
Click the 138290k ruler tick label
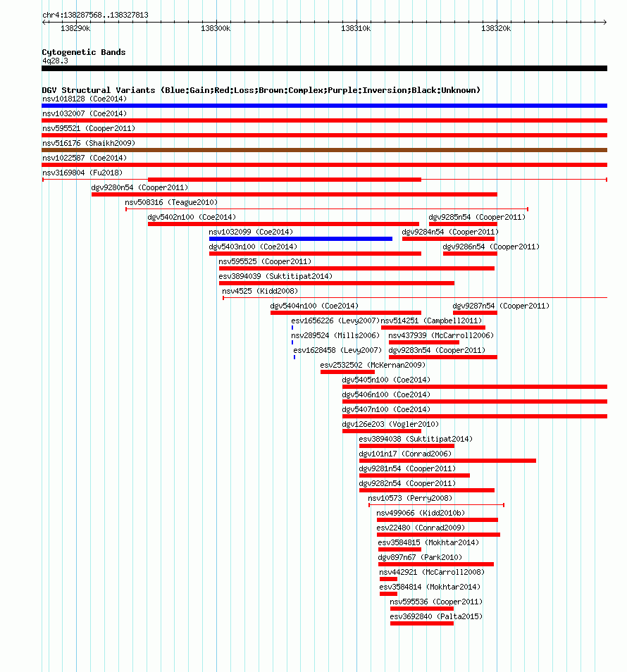coord(75,28)
